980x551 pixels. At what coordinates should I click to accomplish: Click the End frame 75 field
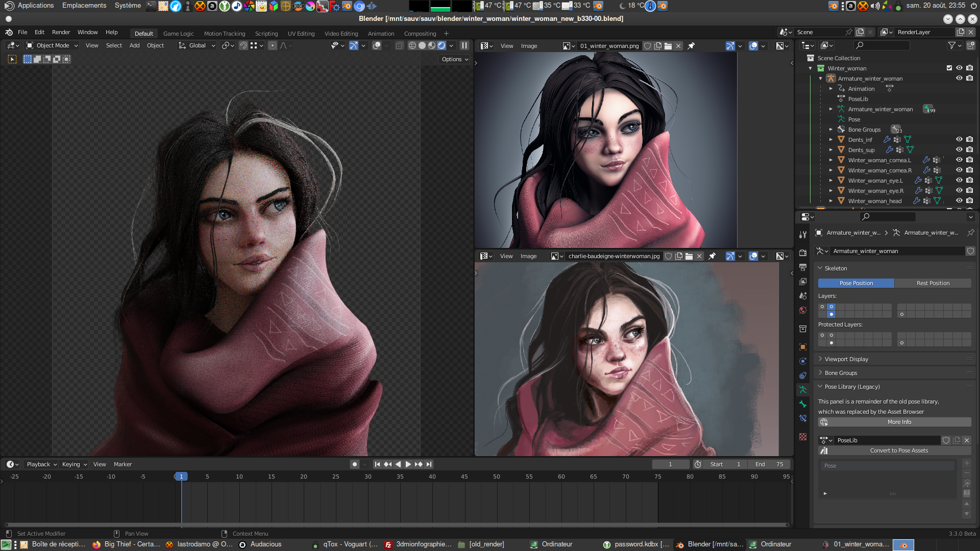pos(769,464)
